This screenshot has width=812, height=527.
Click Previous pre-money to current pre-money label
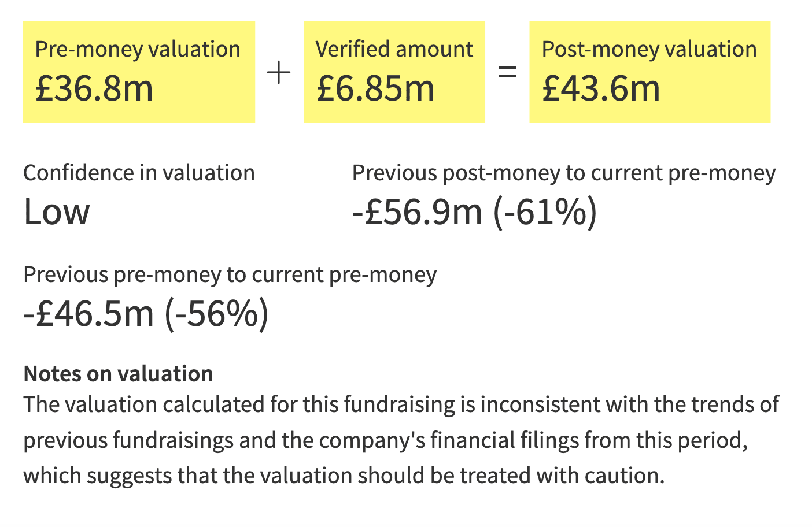click(x=230, y=274)
